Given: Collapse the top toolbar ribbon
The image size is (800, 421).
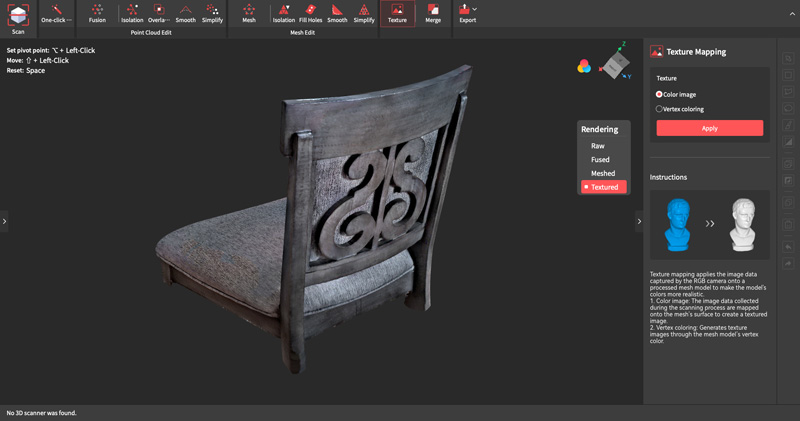Looking at the screenshot, I should point(792,14).
